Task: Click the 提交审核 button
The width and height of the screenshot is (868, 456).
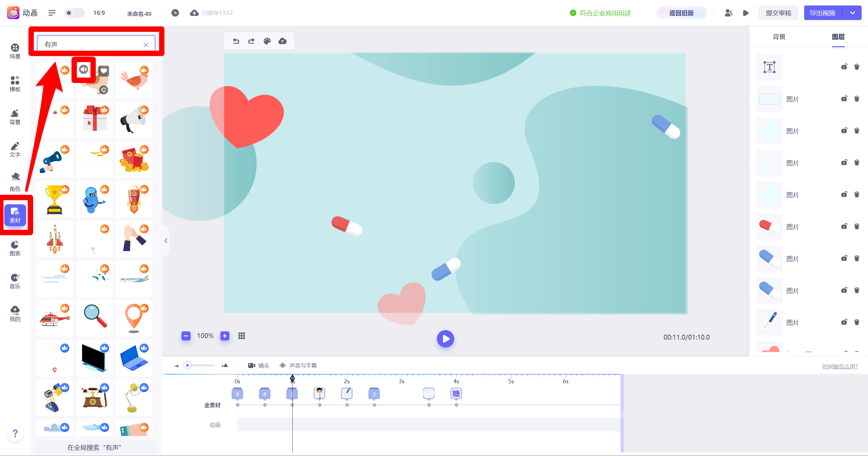Action: [778, 13]
